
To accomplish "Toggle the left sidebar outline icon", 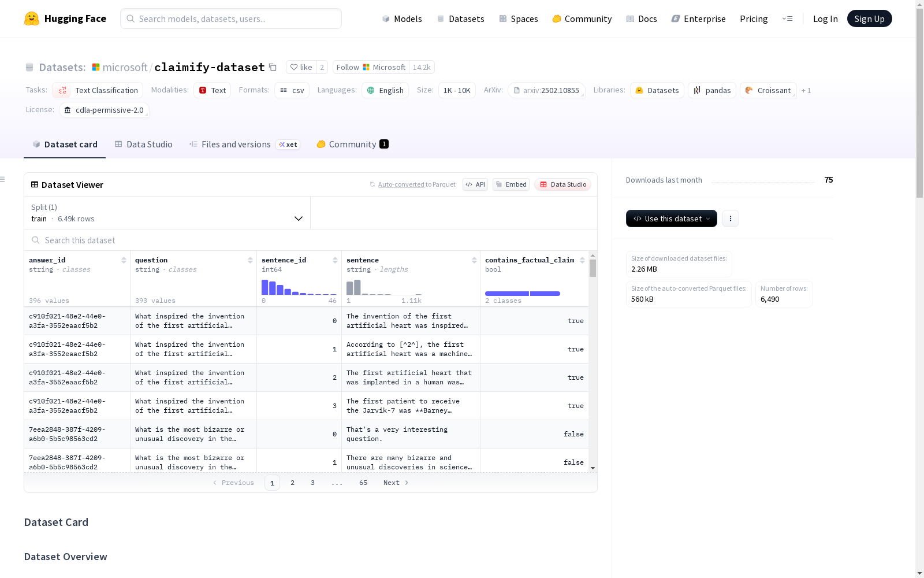I will (x=3, y=179).
